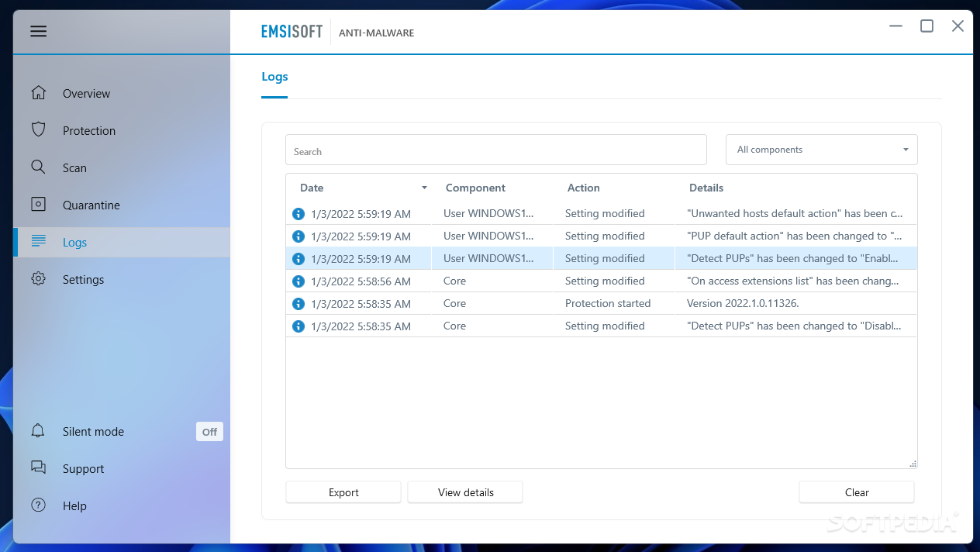Maximize the Emsisoft window

(x=927, y=26)
